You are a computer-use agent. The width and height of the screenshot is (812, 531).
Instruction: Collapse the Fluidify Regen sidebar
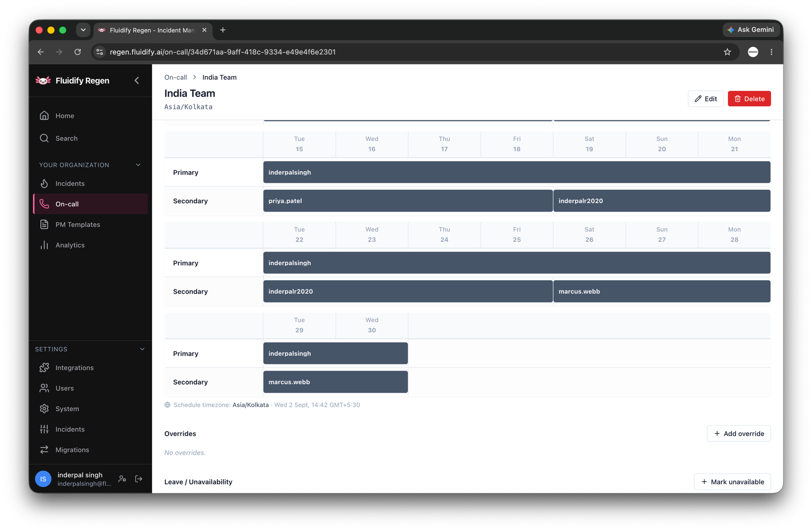click(137, 81)
